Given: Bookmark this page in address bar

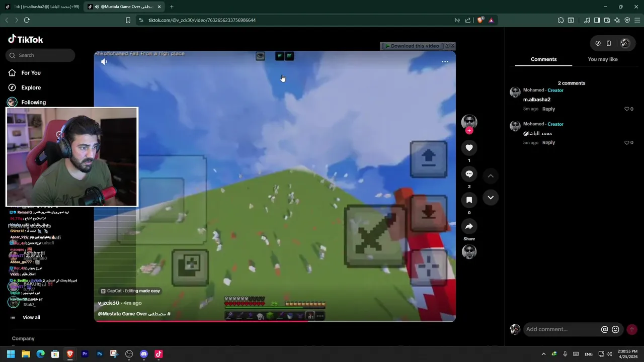Looking at the screenshot, I should coord(128,20).
